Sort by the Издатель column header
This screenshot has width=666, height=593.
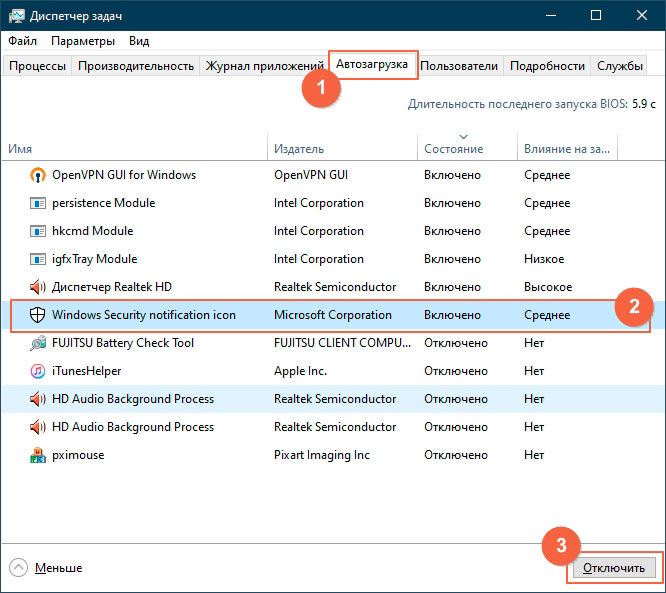pos(342,148)
